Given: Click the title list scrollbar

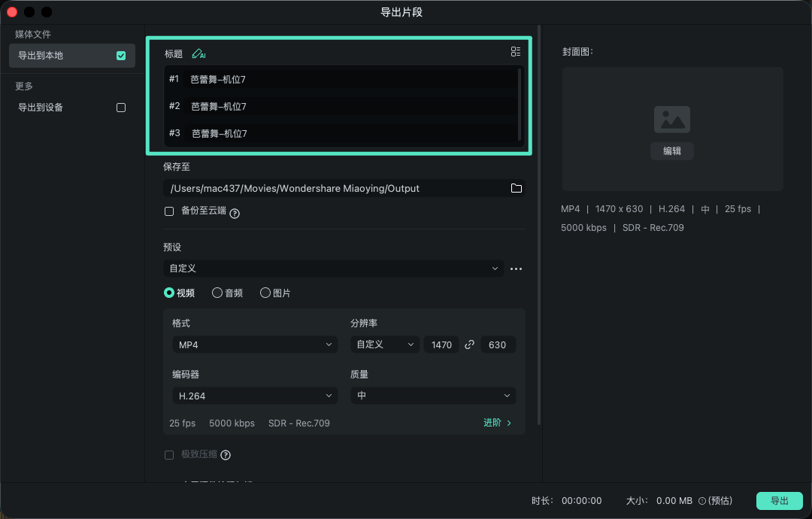Looking at the screenshot, I should [x=520, y=105].
